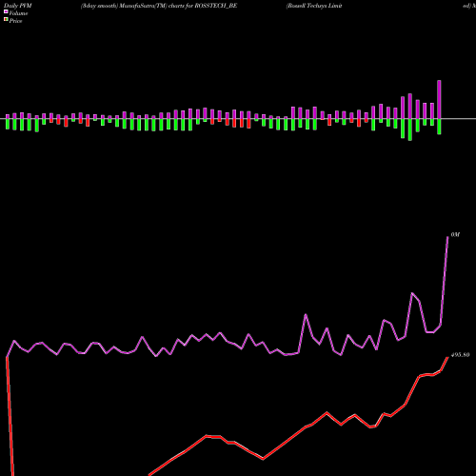Select the 'Price' legend label
The width and height of the screenshot is (476, 476).
pyautogui.click(x=15, y=21)
